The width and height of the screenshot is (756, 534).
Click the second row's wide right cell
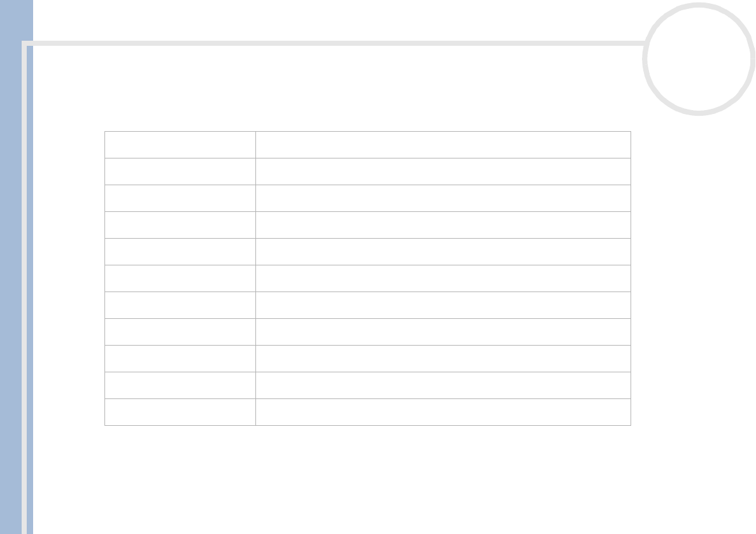click(x=443, y=171)
